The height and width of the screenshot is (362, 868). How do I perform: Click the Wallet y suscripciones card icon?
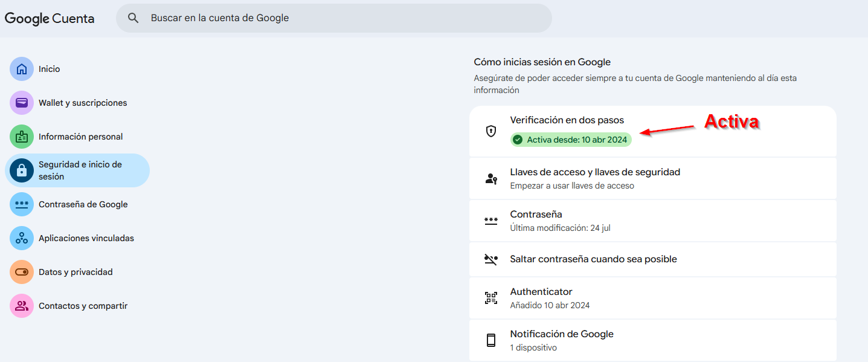pos(22,103)
